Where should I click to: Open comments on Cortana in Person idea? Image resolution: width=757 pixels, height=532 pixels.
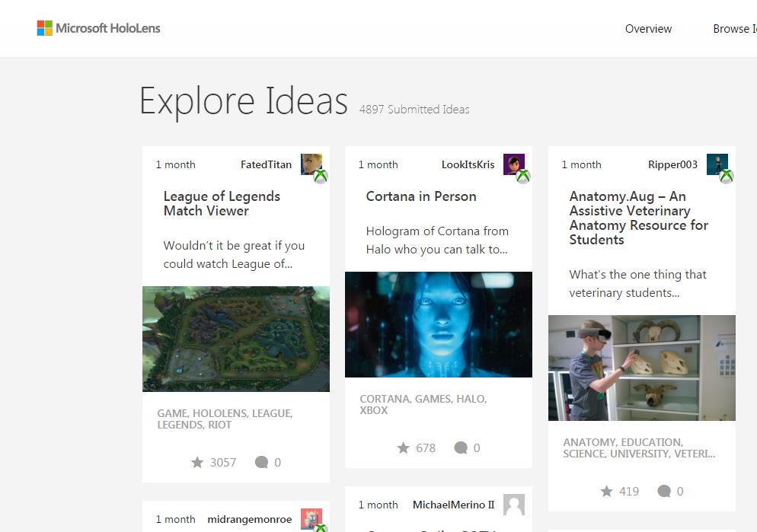461,448
